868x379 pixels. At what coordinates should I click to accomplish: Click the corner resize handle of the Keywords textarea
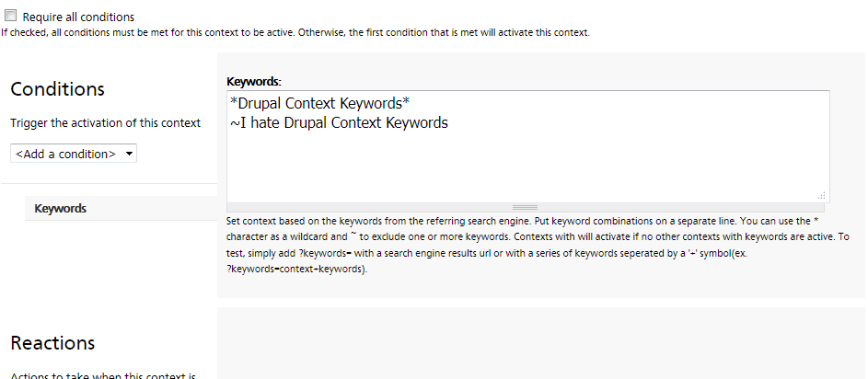click(821, 195)
